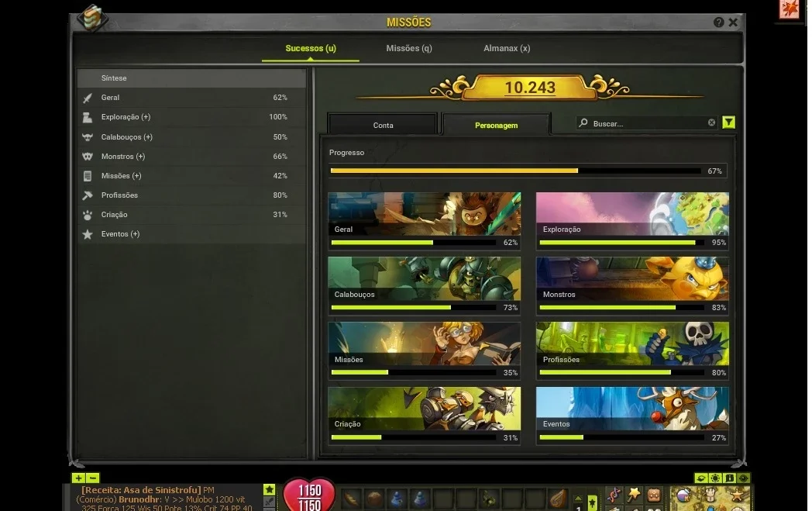Open the help question mark icon
The height and width of the screenshot is (511, 812).
[x=718, y=22]
